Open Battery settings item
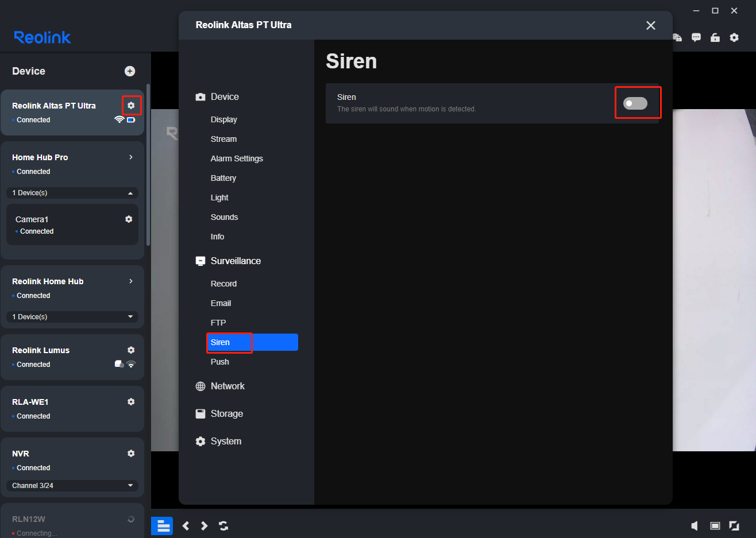This screenshot has width=756, height=538. [x=223, y=178]
